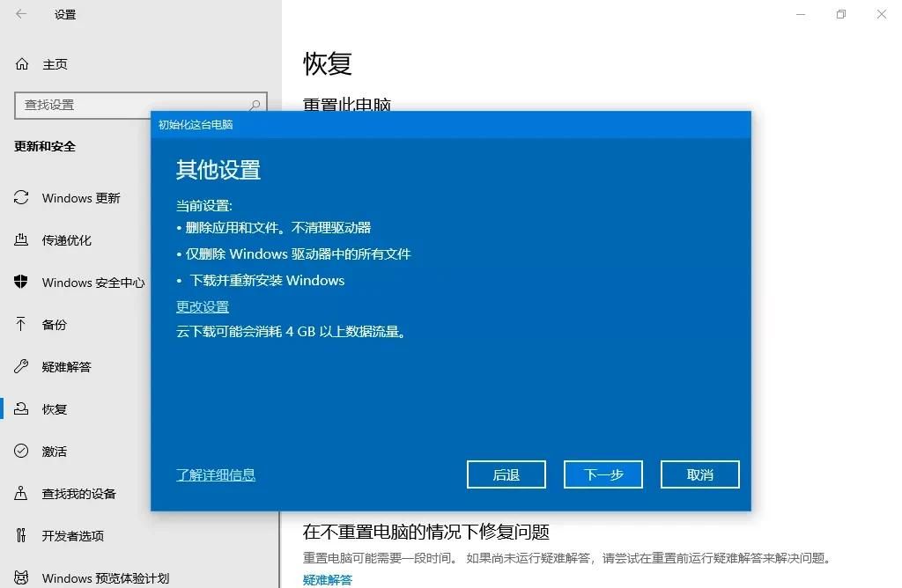Select the 开发者选项 icon
The width and height of the screenshot is (902, 588).
(19, 535)
